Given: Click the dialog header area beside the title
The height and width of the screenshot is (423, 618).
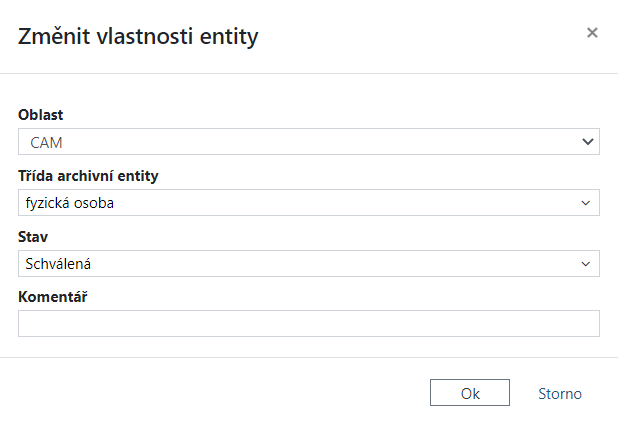Looking at the screenshot, I should pyautogui.click(x=420, y=37).
